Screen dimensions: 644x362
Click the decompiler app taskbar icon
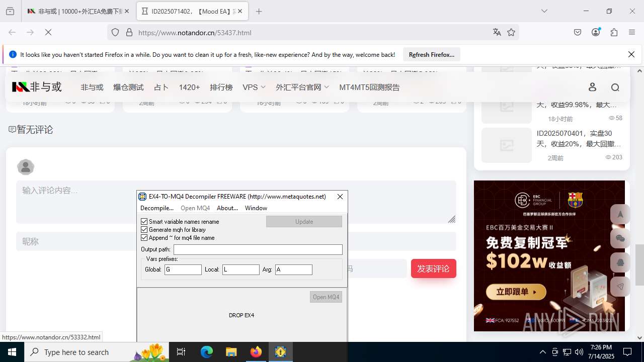[x=280, y=352]
